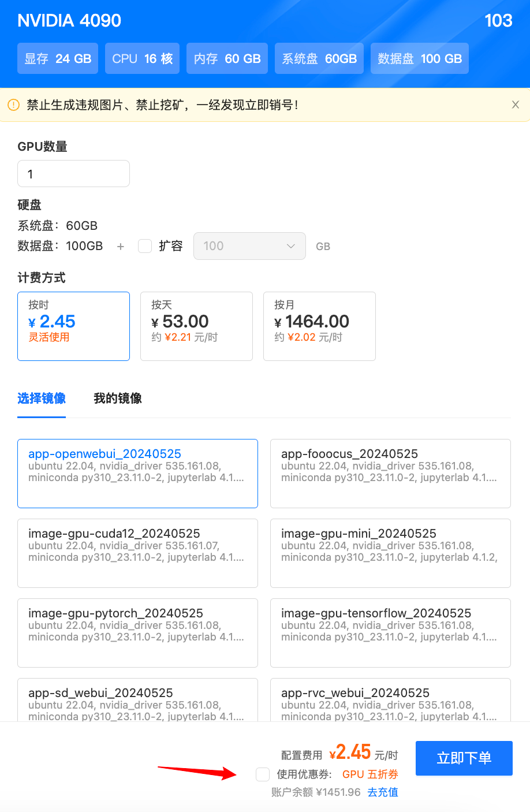The width and height of the screenshot is (530, 812).
Task: Click the 系统盘：60GB text under 硬盘
Action: click(x=58, y=226)
